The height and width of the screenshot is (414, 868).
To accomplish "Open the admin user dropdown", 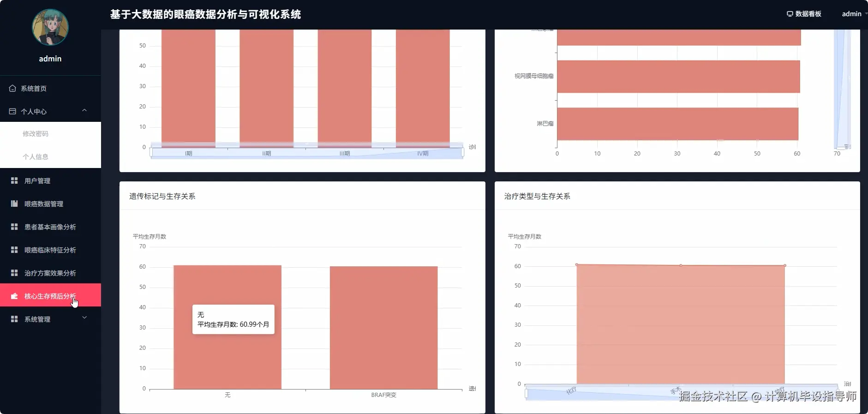I will tap(854, 14).
